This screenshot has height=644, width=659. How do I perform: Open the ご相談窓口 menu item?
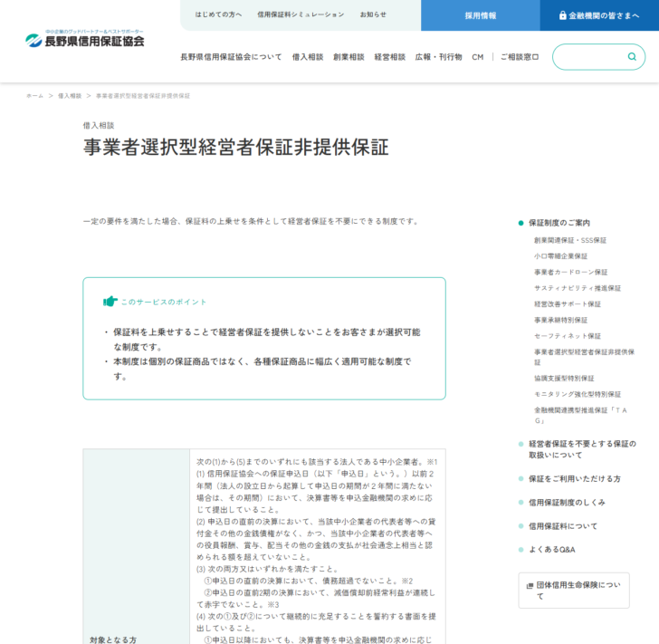(x=520, y=57)
